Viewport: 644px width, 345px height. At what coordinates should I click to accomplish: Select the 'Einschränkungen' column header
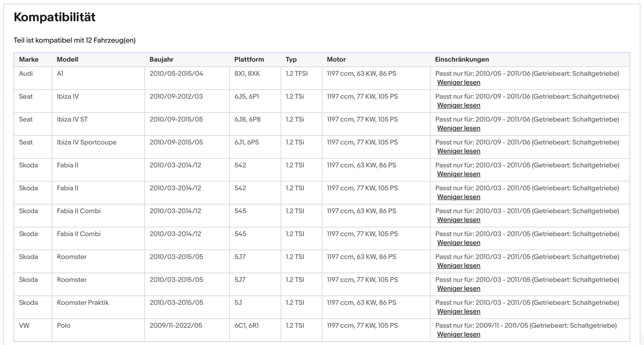point(462,60)
